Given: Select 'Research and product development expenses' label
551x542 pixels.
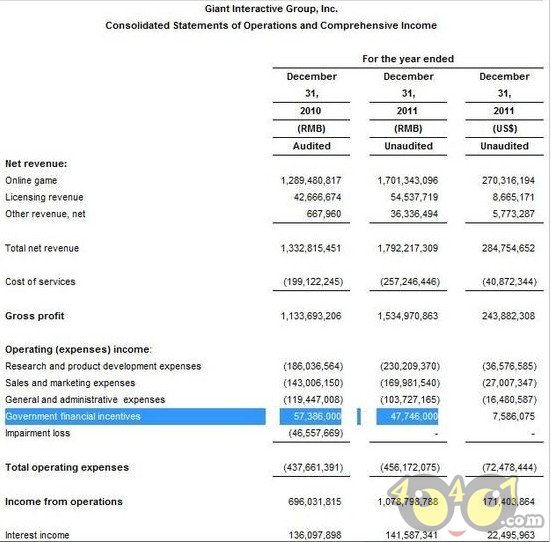Looking at the screenshot, I should (x=103, y=366).
